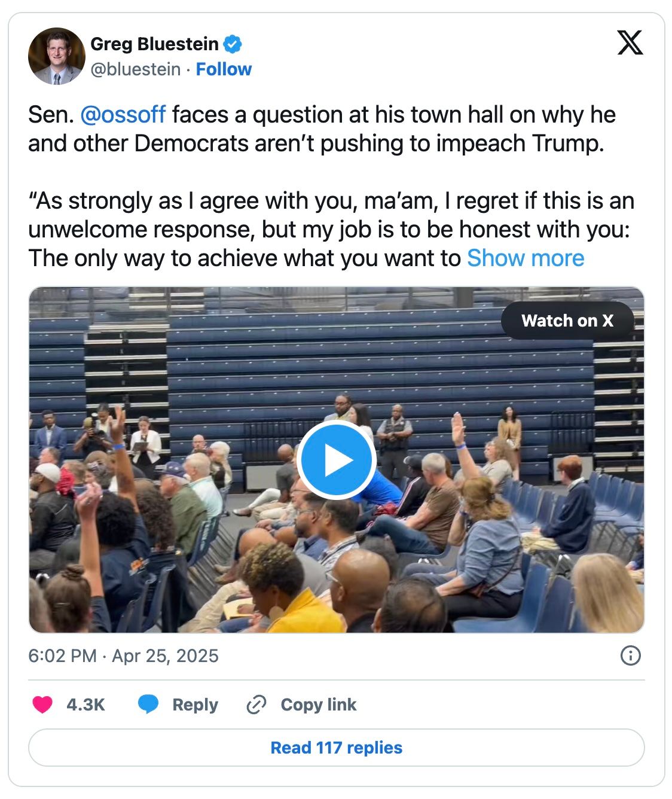Play the town hall video
This screenshot has width=672, height=799.
pyautogui.click(x=336, y=460)
